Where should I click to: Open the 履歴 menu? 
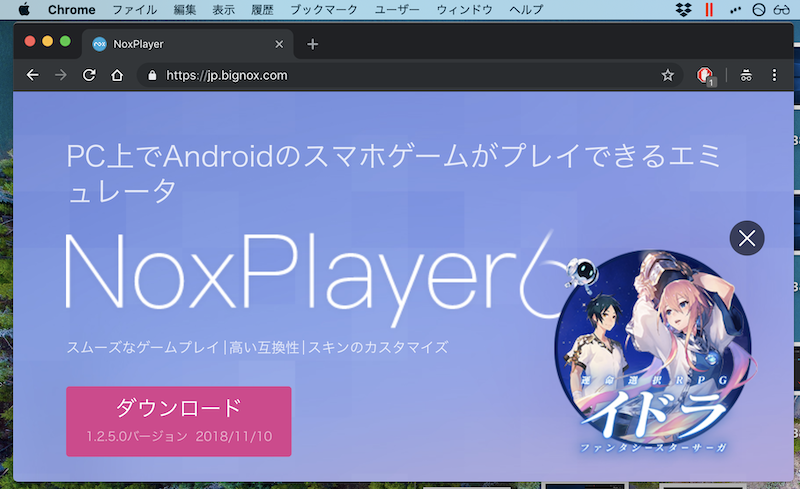262,10
